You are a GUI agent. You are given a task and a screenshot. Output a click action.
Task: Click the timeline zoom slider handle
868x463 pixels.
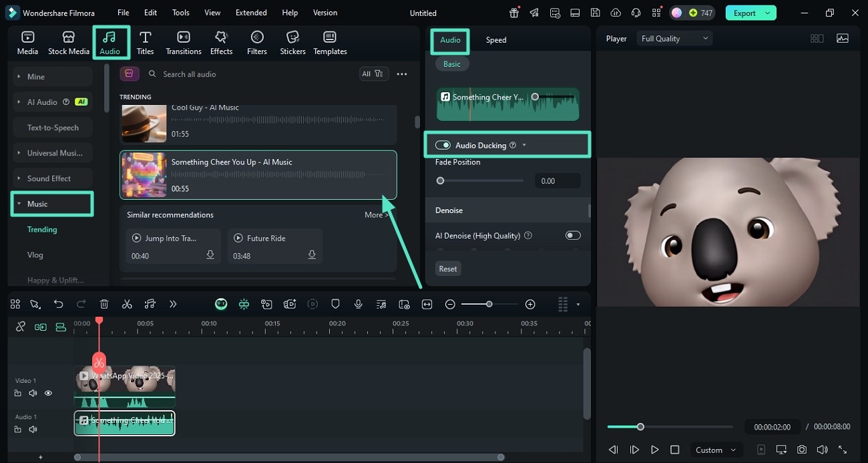click(489, 304)
